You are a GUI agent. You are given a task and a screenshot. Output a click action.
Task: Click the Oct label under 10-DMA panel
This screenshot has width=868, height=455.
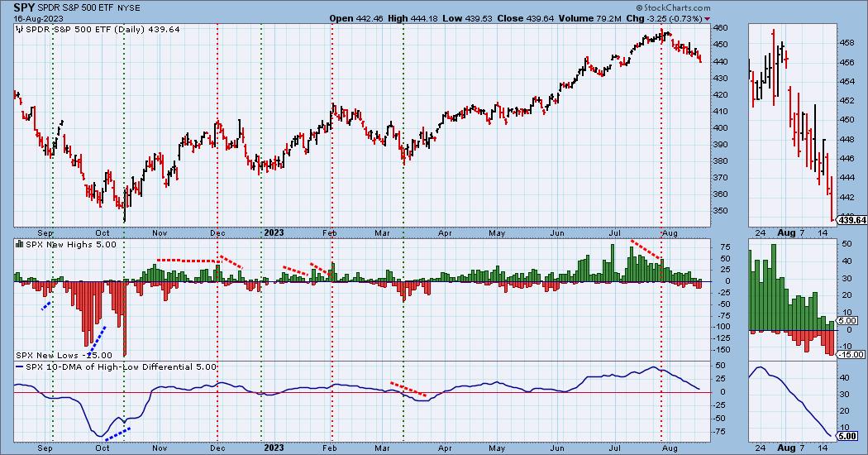(103, 448)
